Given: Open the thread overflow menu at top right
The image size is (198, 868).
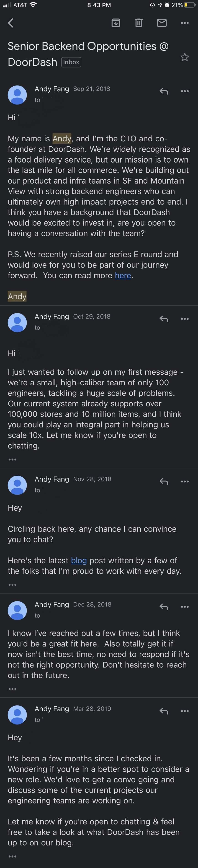Looking at the screenshot, I should click(x=185, y=23).
